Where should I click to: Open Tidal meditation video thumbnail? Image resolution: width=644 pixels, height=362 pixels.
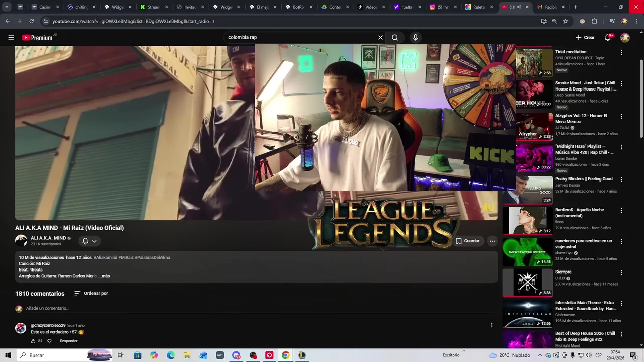tap(534, 63)
